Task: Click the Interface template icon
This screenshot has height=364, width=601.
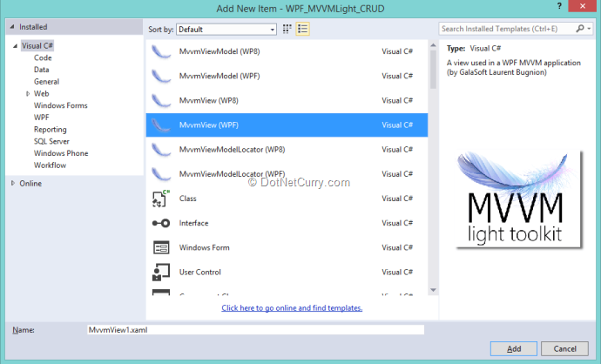Action: [161, 223]
